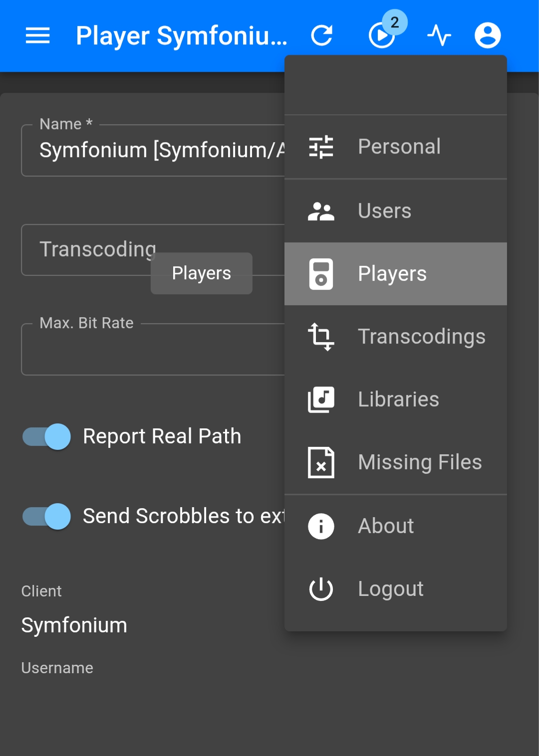The height and width of the screenshot is (756, 539).
Task: Select Players from the user menu
Action: [x=392, y=274]
